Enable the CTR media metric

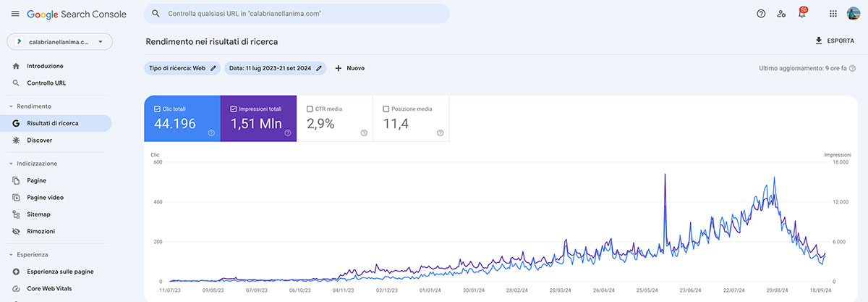[310, 109]
